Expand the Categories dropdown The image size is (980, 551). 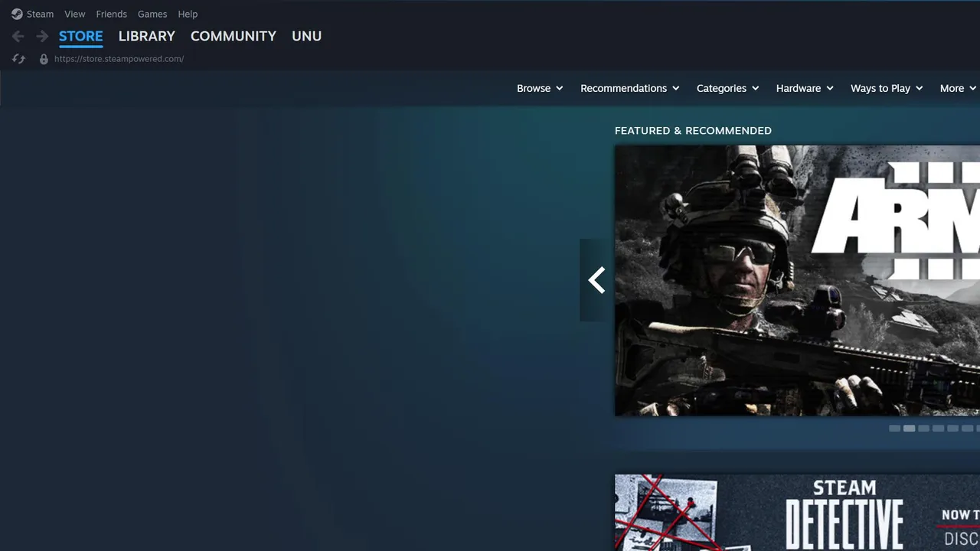tap(728, 88)
